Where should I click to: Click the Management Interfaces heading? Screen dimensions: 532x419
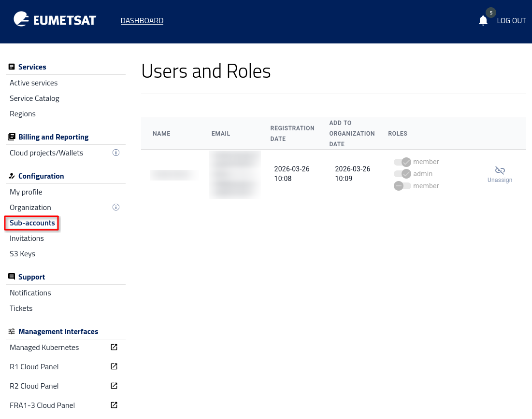58,332
